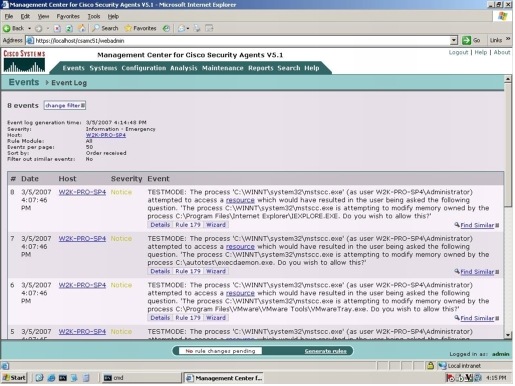
Task: Click Find Similar for event 8
Action: coord(477,225)
